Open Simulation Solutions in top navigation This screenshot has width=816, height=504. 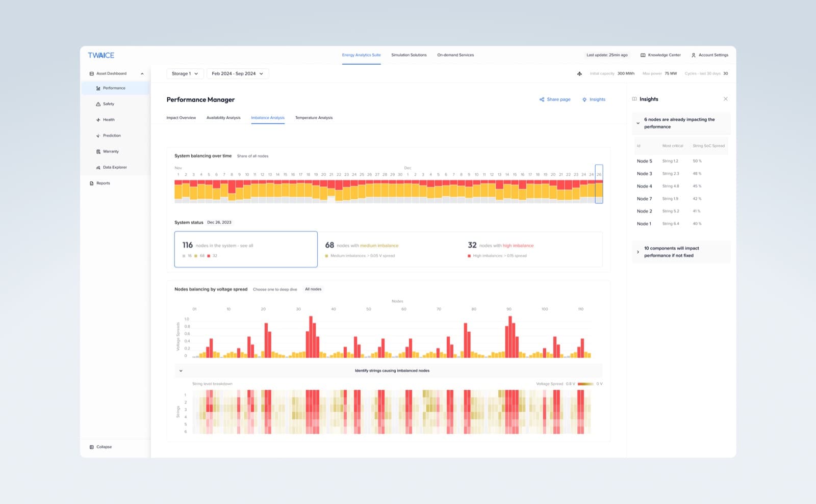[x=409, y=55]
